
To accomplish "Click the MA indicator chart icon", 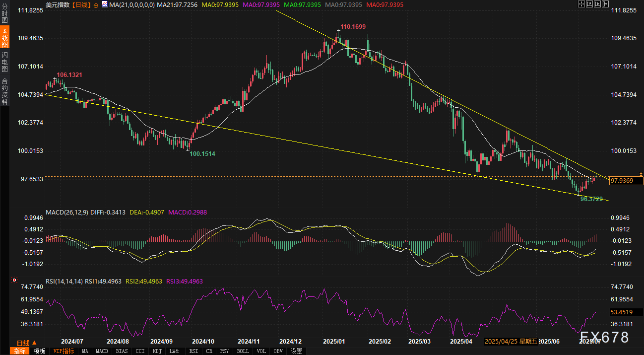I will coord(105,4).
